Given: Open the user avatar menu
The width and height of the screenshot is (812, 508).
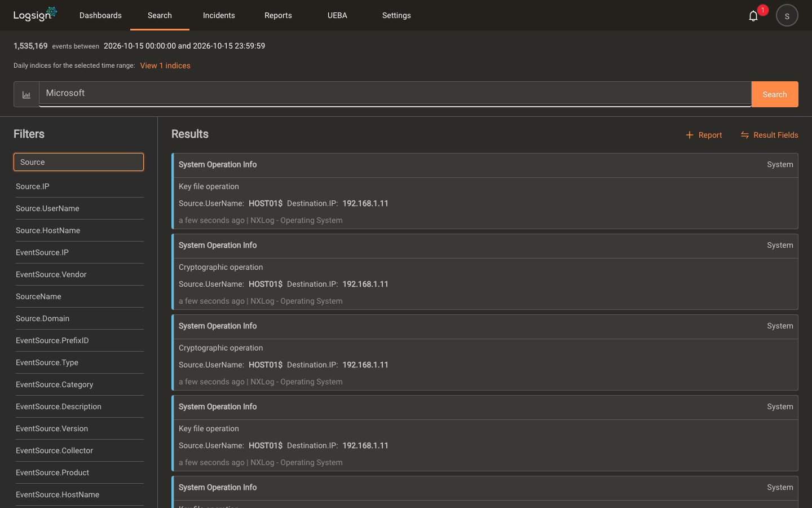Looking at the screenshot, I should [x=787, y=16].
